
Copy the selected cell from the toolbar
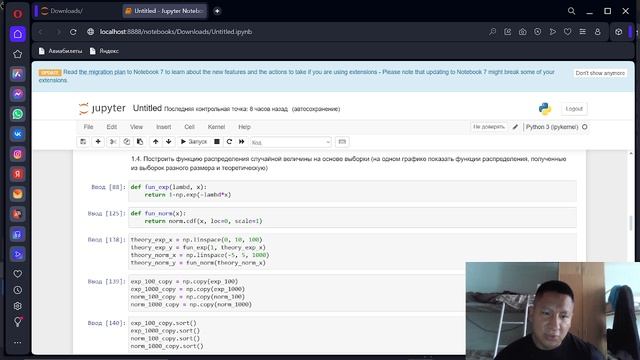point(127,142)
